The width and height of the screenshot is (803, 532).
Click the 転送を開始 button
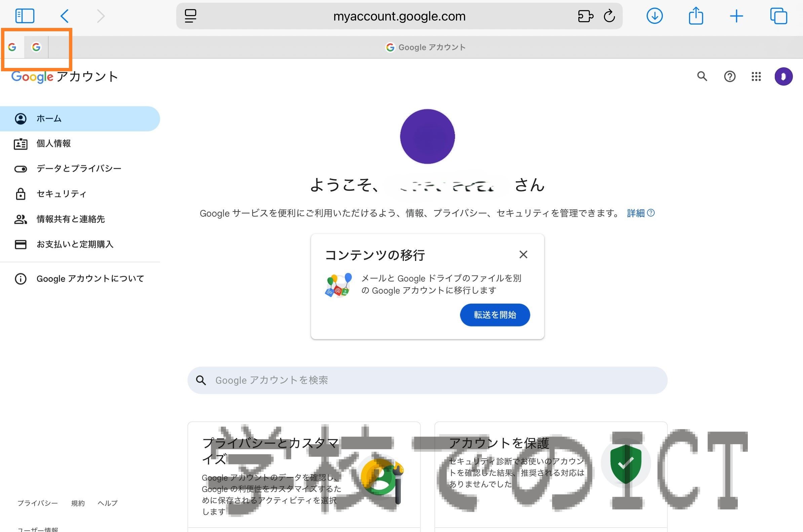[x=495, y=315]
